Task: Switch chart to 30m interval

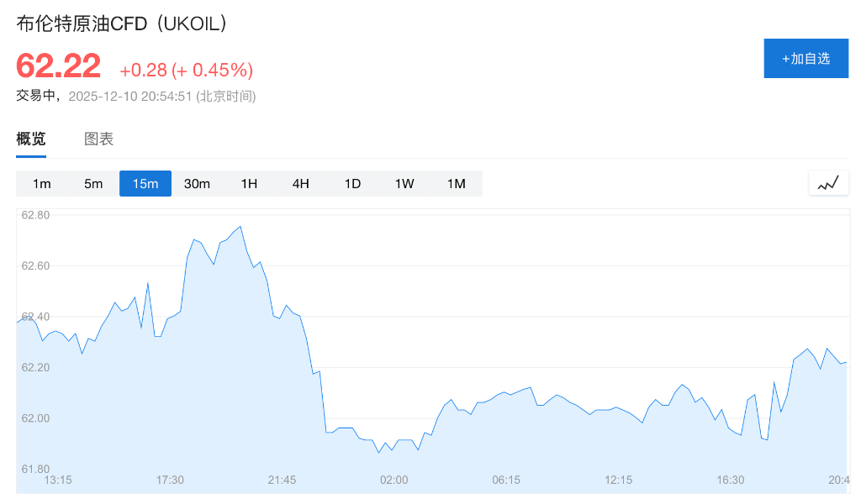Action: pyautogui.click(x=197, y=184)
